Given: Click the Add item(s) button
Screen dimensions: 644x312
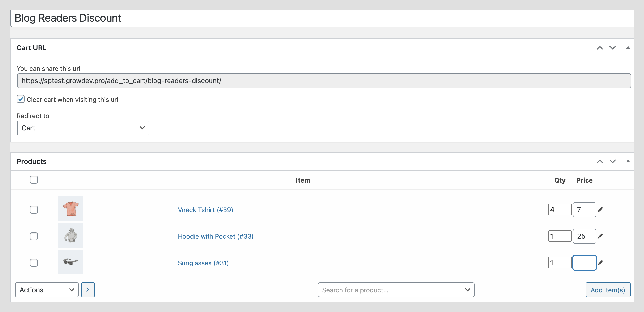Looking at the screenshot, I should pyautogui.click(x=607, y=290).
